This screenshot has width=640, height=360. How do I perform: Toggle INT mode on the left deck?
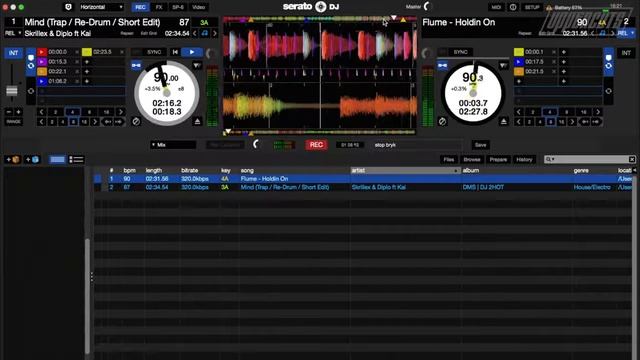[13, 53]
